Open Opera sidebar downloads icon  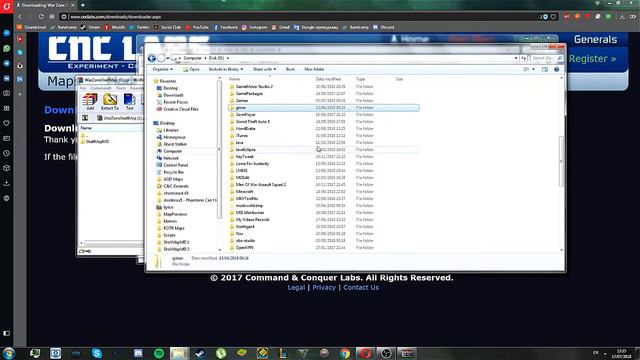pyautogui.click(x=7, y=183)
